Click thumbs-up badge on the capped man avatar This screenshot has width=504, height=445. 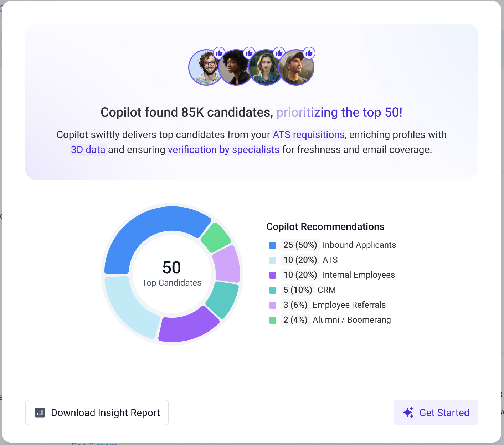point(309,53)
